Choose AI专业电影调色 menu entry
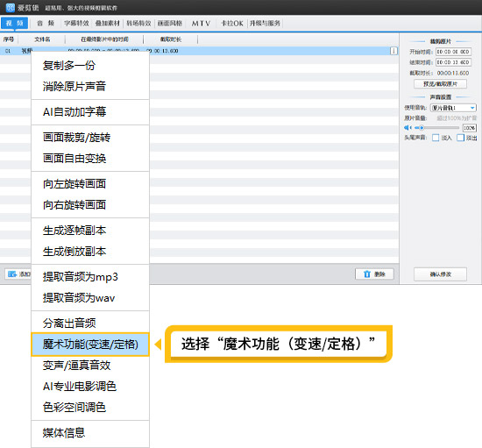482x448 pixels. coord(90,387)
